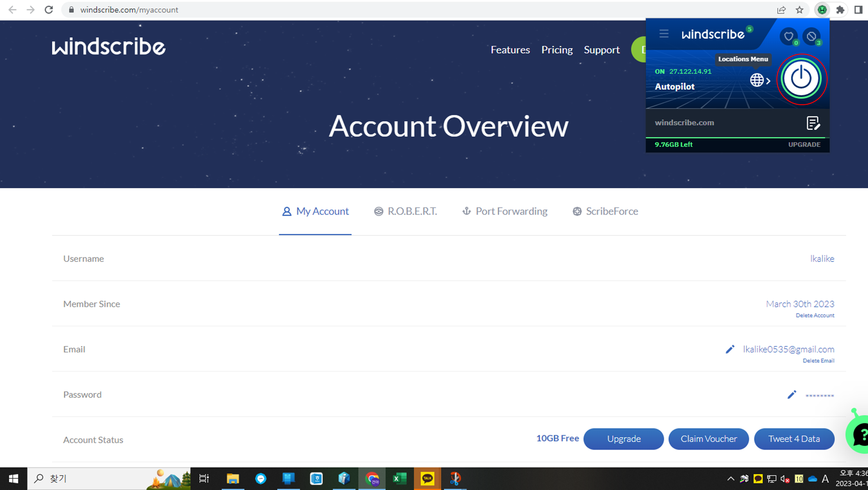868x490 pixels.
Task: Share this page via the share icon
Action: (x=781, y=10)
